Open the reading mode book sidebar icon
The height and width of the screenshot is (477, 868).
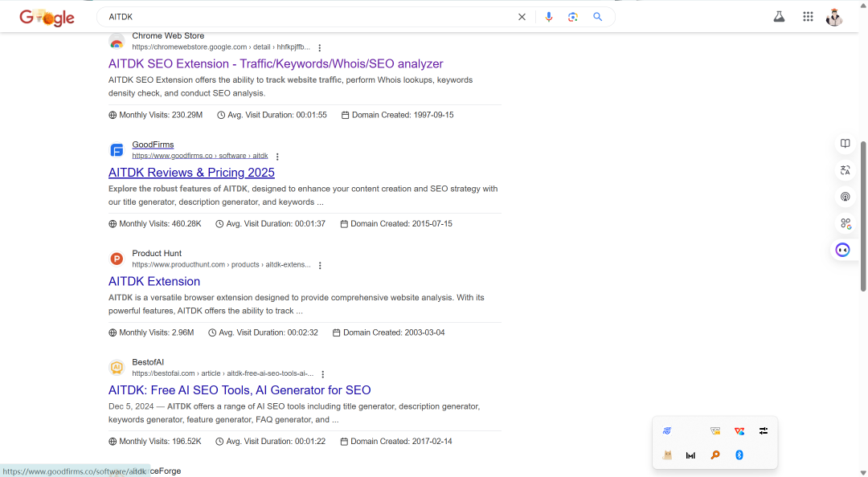click(845, 143)
